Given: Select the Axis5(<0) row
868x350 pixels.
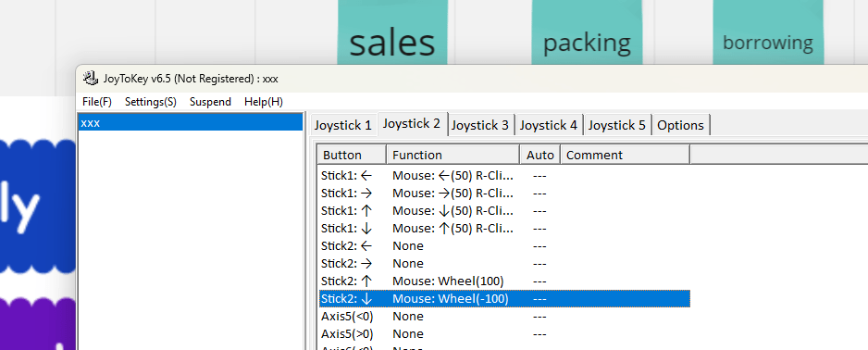Looking at the screenshot, I should click(504, 317).
